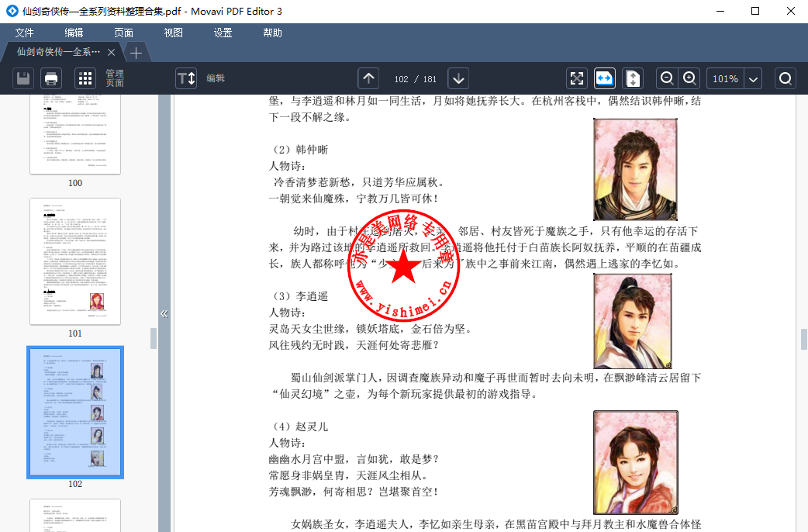Image resolution: width=808 pixels, height=532 pixels.
Task: Zoom out with the minus magnifier
Action: [667, 78]
